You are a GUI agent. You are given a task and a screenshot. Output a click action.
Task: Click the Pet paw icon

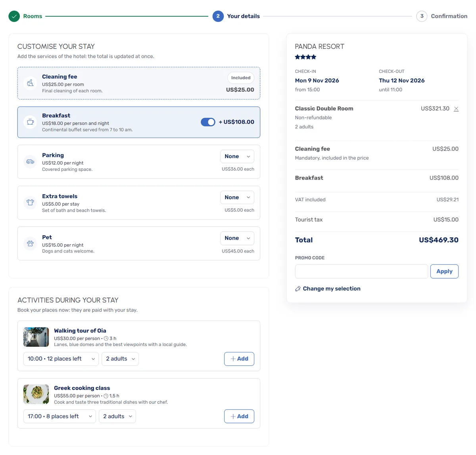[x=30, y=243]
